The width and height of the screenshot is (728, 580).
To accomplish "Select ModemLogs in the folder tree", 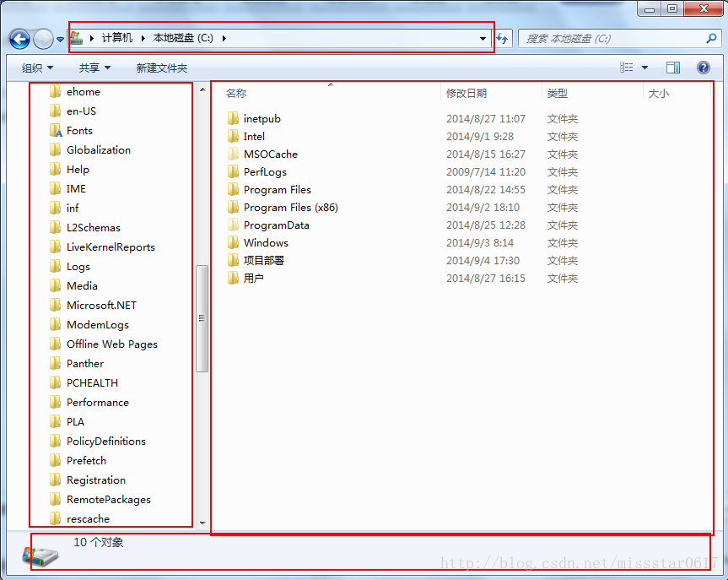I will [98, 325].
